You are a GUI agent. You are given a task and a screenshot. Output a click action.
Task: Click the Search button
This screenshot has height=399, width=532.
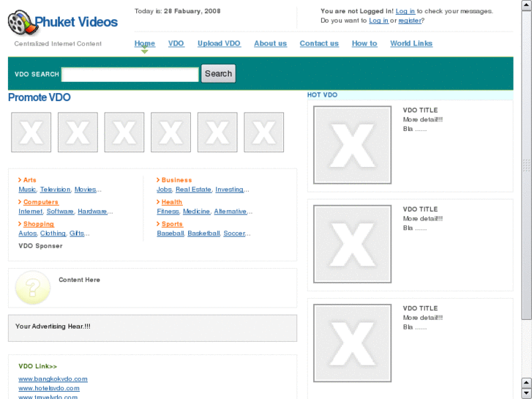click(x=219, y=74)
